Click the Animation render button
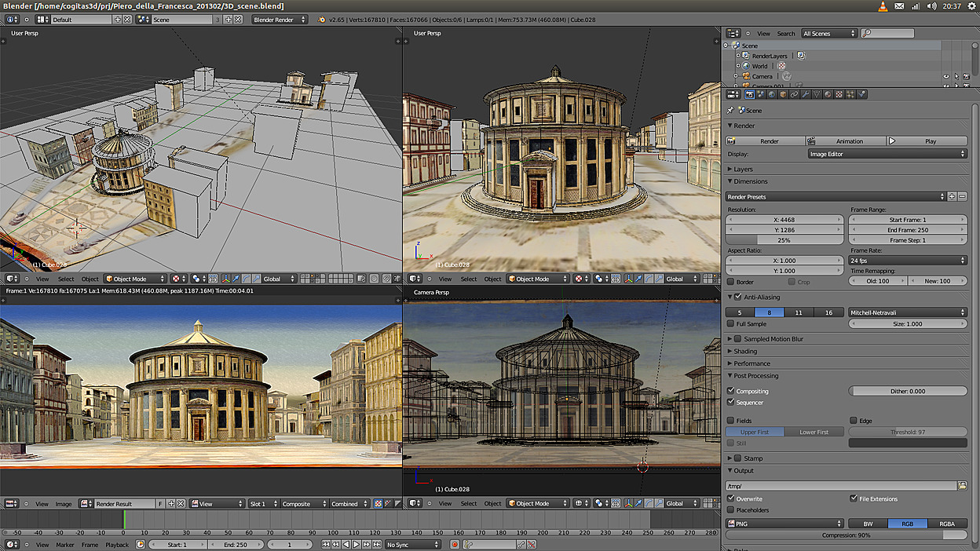980x551 pixels. (x=846, y=141)
